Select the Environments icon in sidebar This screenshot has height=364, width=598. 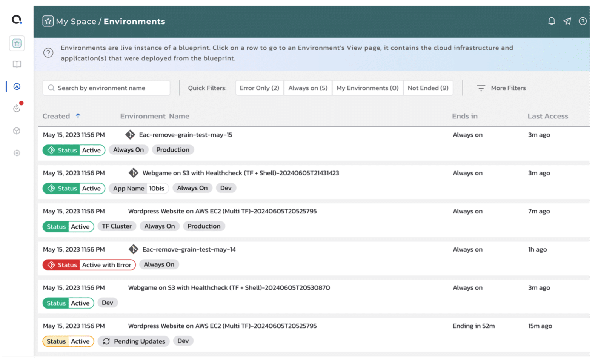click(17, 86)
